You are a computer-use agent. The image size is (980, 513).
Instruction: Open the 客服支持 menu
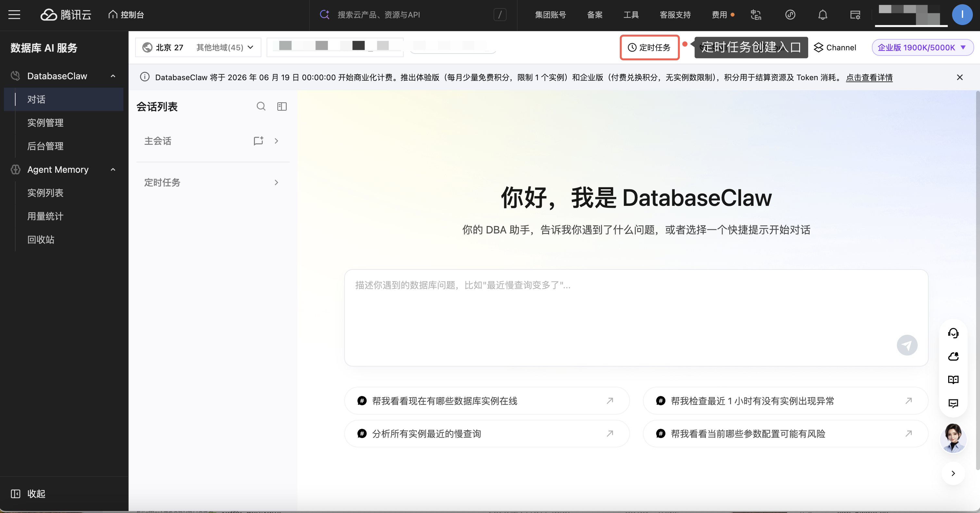(675, 15)
